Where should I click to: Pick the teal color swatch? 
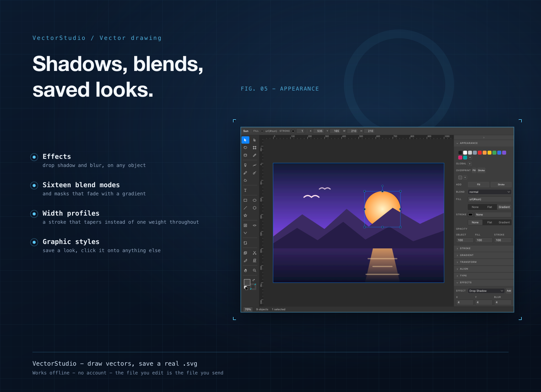465,157
